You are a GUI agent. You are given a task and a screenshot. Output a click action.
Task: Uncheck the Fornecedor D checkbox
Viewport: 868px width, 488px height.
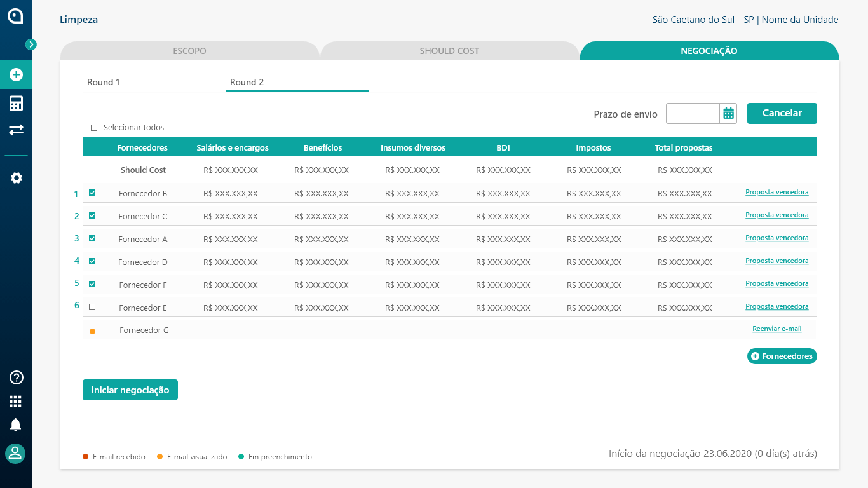pos(92,261)
